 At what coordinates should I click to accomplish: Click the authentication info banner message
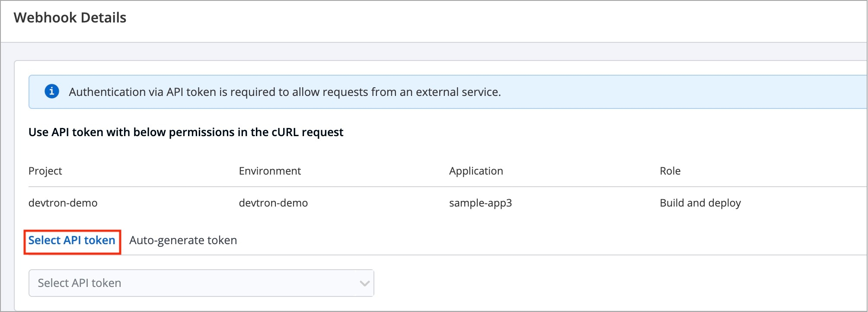pos(284,92)
